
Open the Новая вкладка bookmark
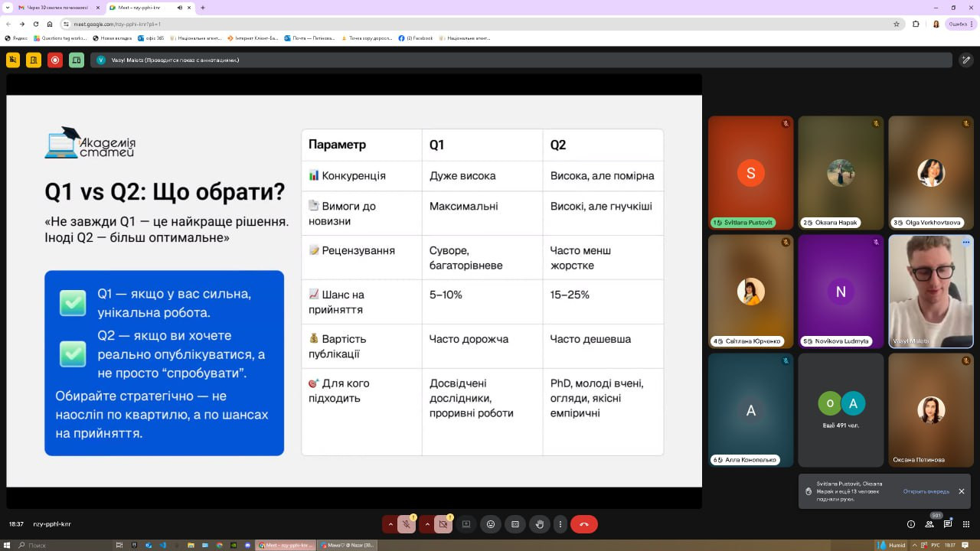pyautogui.click(x=113, y=37)
